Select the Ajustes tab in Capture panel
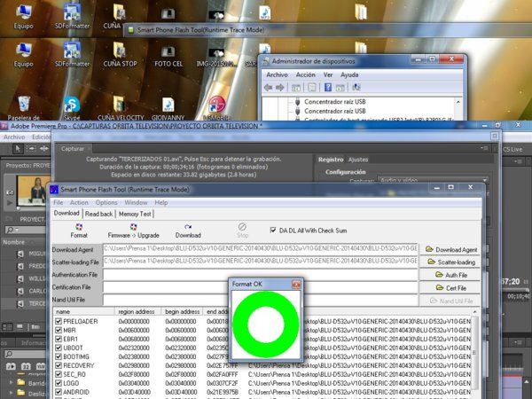532x399 pixels. coord(358,160)
